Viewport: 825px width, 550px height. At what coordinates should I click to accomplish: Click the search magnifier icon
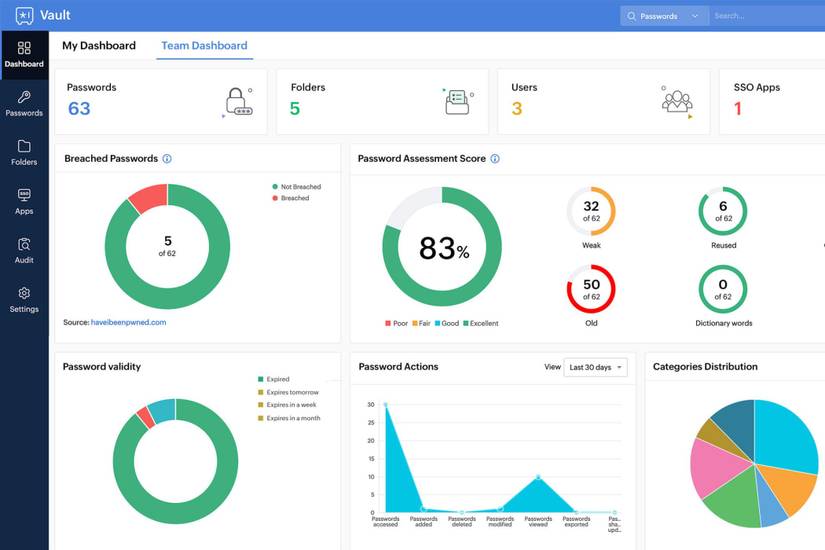631,16
